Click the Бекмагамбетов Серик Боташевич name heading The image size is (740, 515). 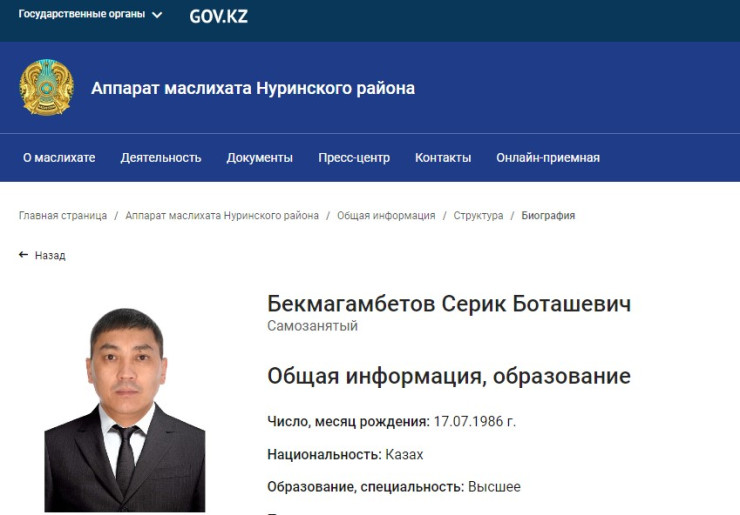click(449, 304)
